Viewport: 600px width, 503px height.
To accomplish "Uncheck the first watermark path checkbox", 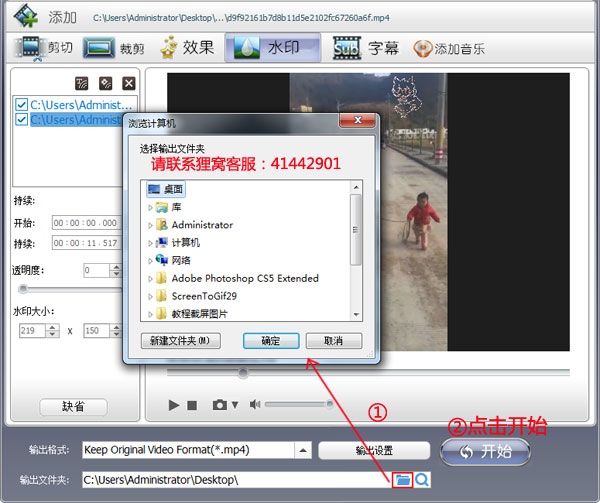I will 21,104.
